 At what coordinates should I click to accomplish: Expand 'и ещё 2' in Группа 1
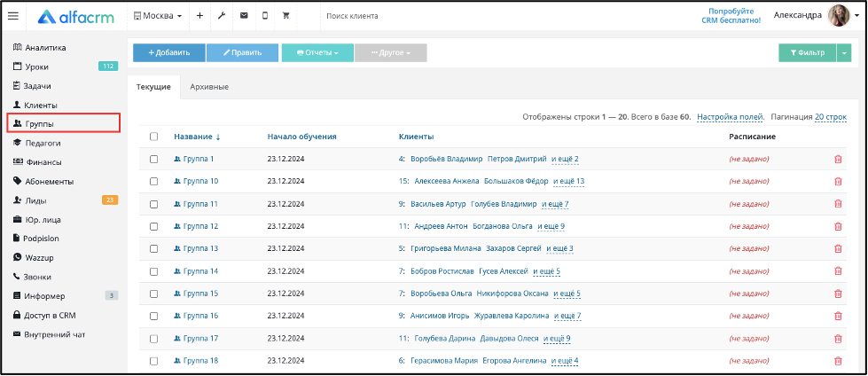click(565, 160)
